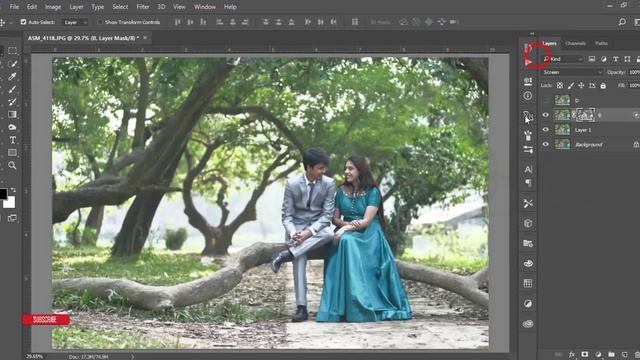Open the Select menu

tap(120, 7)
